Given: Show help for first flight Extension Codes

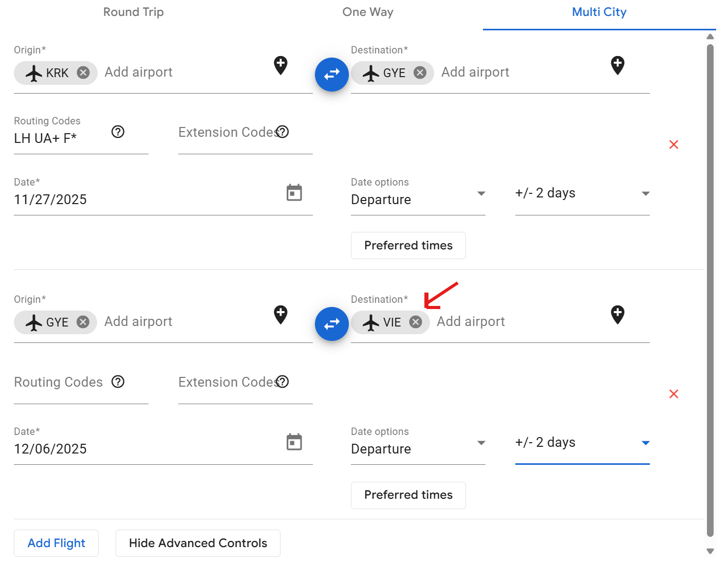Looking at the screenshot, I should 283,132.
